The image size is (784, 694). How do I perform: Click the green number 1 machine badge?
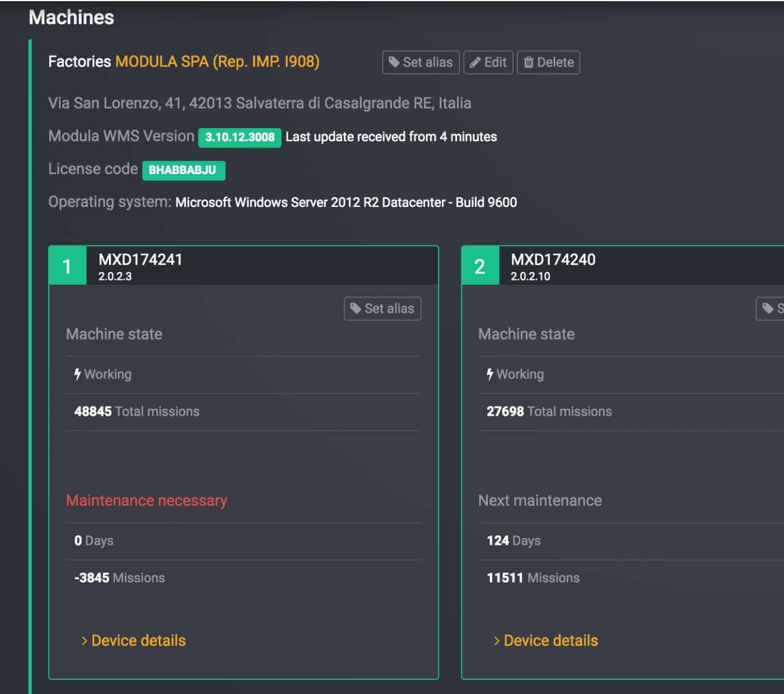(68, 266)
